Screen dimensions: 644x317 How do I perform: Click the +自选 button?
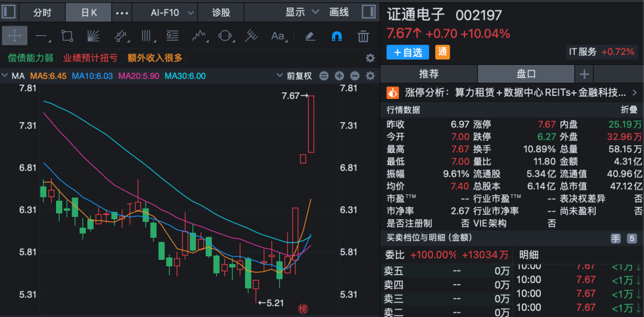[x=408, y=52]
